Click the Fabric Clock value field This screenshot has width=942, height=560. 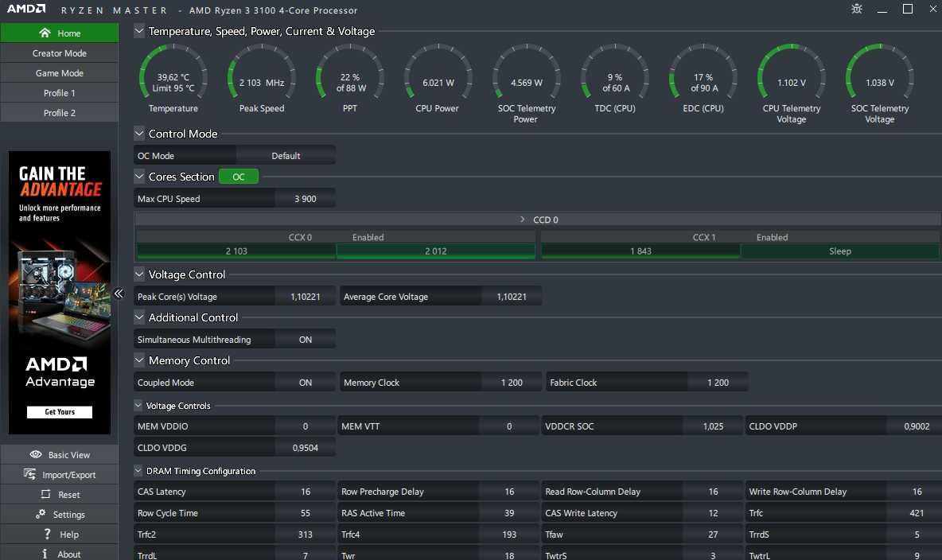pyautogui.click(x=718, y=382)
